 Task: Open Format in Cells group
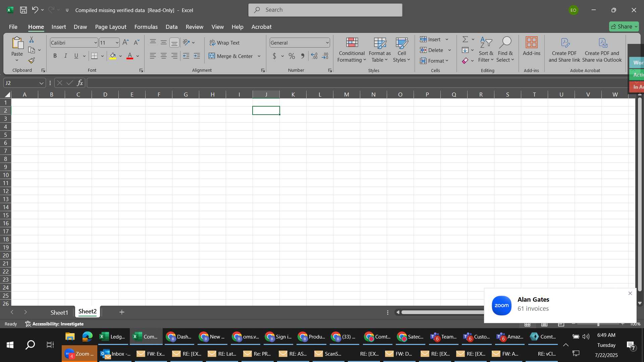tap(434, 61)
